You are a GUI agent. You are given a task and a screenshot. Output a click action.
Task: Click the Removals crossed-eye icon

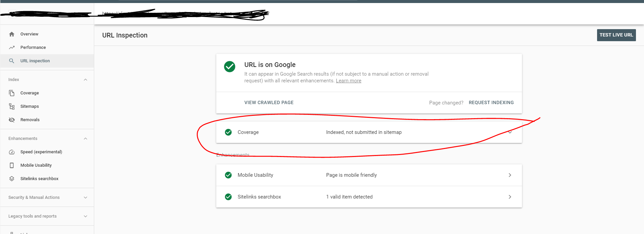[12, 120]
